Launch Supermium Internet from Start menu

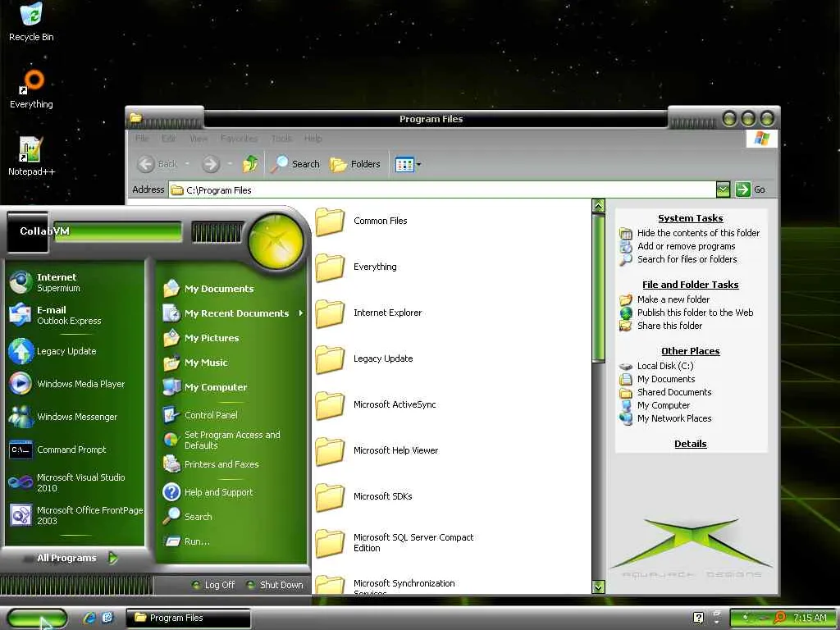click(74, 282)
